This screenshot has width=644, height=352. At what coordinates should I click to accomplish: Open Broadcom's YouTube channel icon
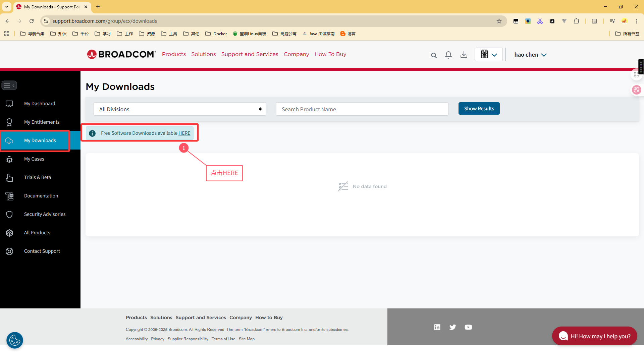[x=468, y=327]
